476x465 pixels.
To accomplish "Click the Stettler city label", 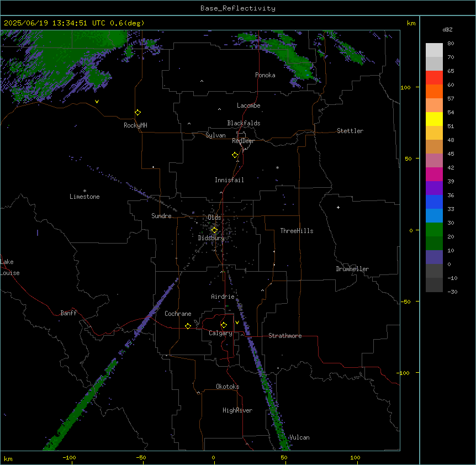I will 350,131.
